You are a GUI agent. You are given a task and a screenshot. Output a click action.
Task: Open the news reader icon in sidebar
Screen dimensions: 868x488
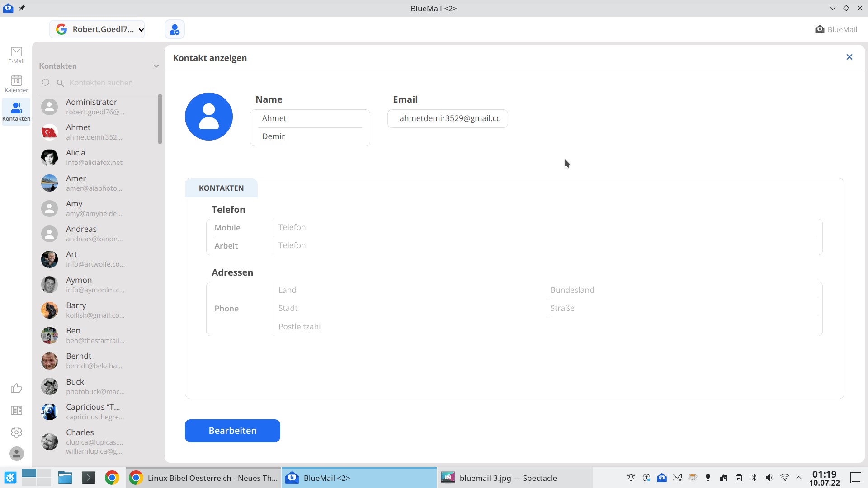tap(16, 410)
